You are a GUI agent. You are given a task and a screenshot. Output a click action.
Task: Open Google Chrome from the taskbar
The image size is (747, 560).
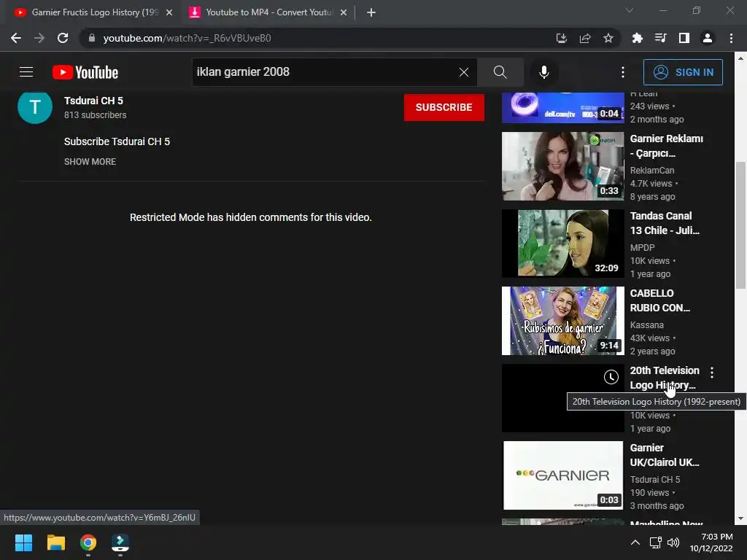click(x=88, y=542)
